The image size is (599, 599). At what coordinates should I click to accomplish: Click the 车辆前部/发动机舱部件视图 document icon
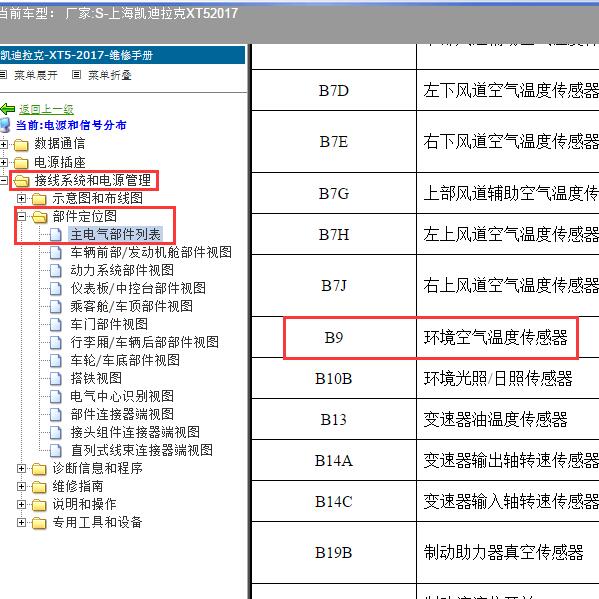pyautogui.click(x=56, y=253)
